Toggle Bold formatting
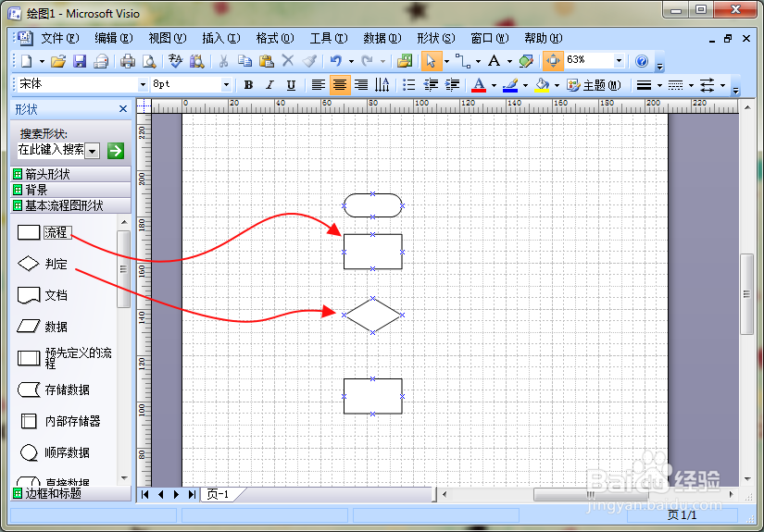Screen dimensions: 764x532 (248, 85)
